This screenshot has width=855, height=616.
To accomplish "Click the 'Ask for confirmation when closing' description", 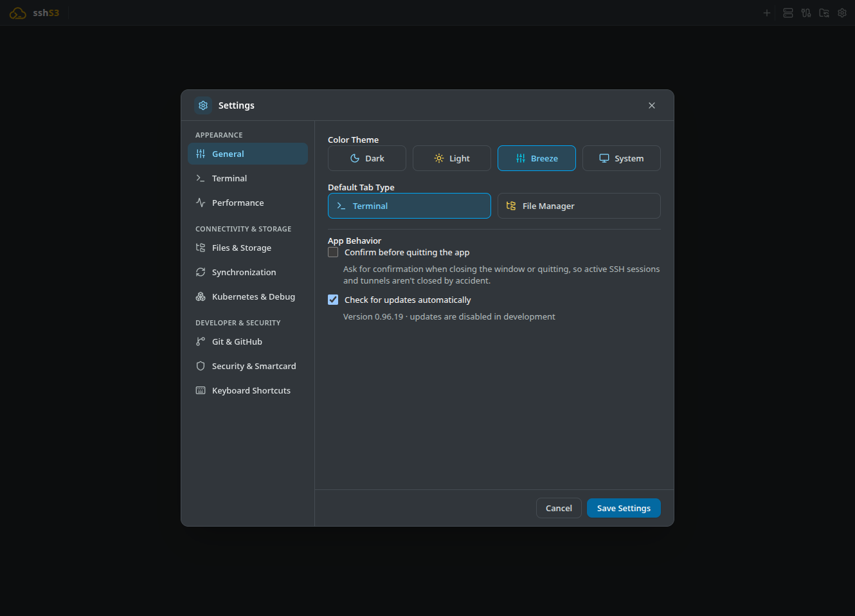I will pyautogui.click(x=501, y=275).
